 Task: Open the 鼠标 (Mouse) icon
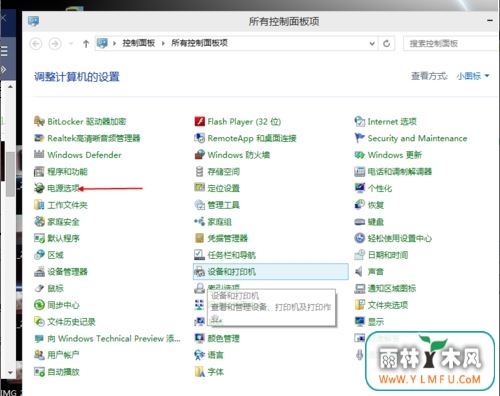(39, 288)
